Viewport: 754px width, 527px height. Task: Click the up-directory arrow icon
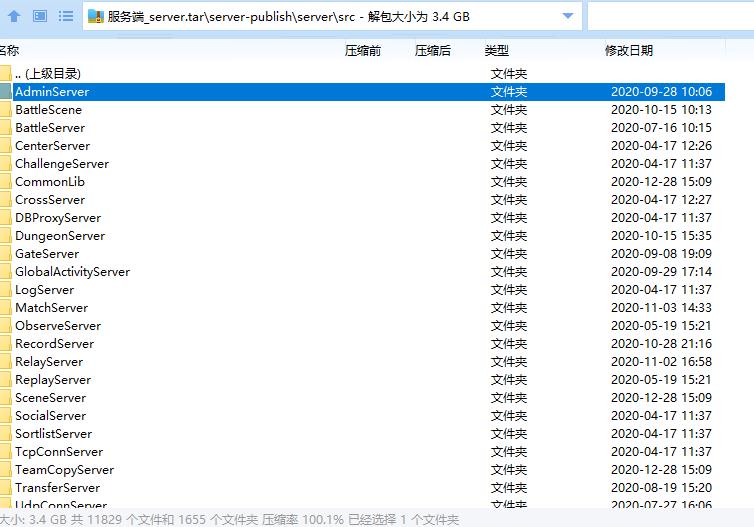(x=14, y=16)
